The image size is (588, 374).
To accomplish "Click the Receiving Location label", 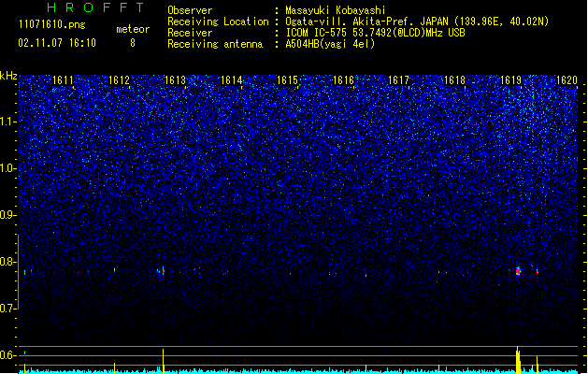I will pyautogui.click(x=218, y=22).
